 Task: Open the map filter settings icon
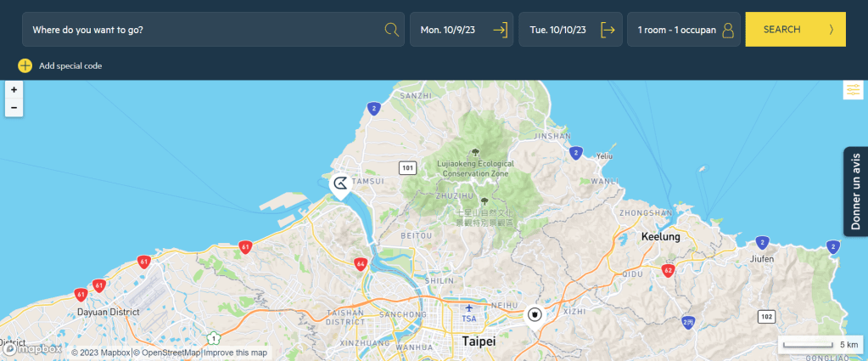853,89
